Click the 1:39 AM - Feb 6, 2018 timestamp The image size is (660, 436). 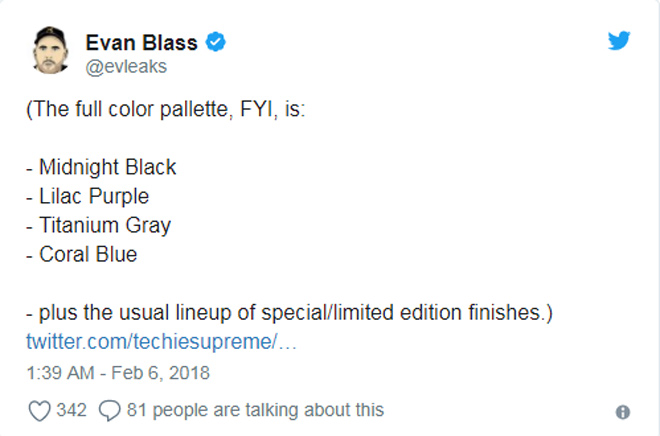pyautogui.click(x=118, y=373)
